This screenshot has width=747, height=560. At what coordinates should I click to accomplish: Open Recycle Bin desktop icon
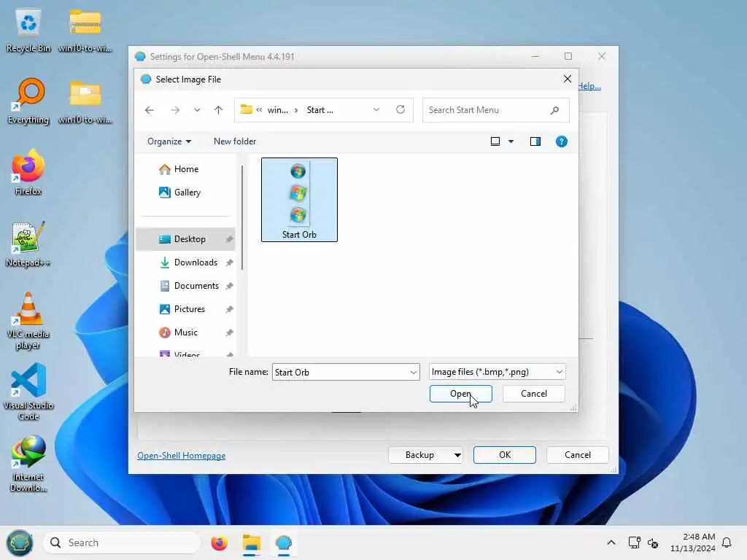pyautogui.click(x=28, y=31)
